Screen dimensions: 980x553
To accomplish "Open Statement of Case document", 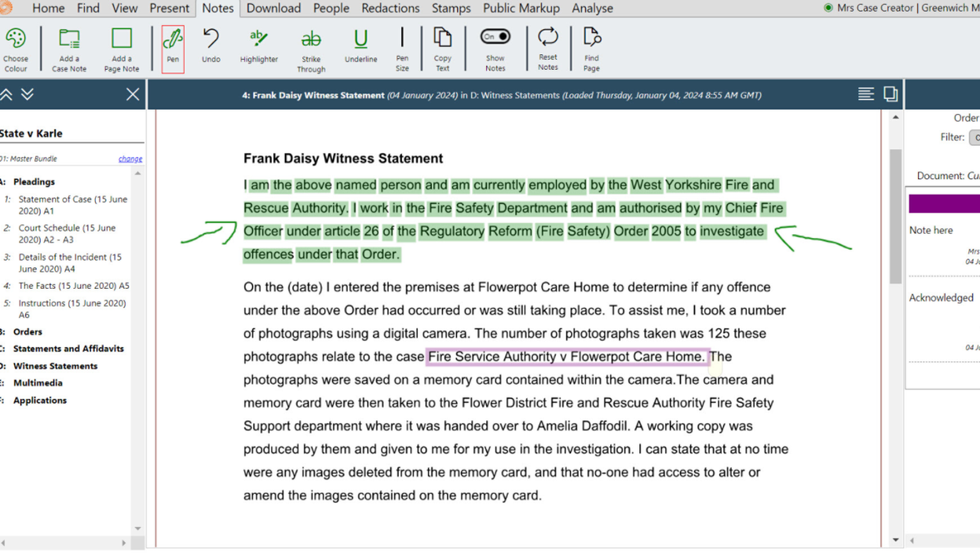I will [x=73, y=205].
